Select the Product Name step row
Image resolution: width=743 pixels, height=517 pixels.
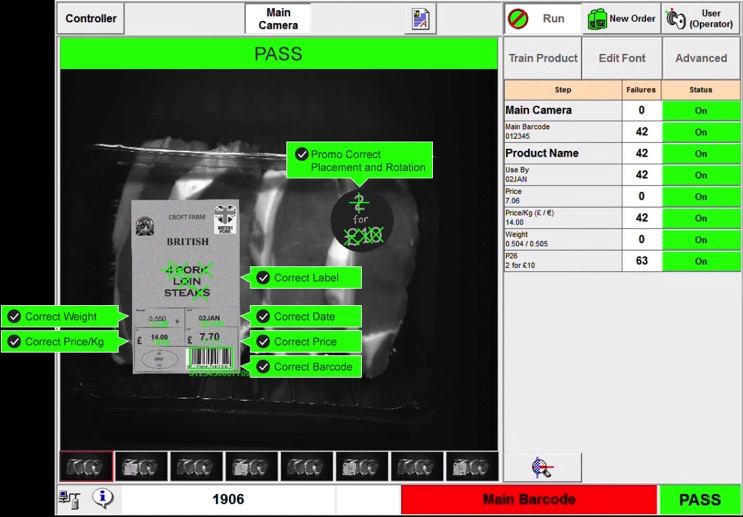(622, 153)
